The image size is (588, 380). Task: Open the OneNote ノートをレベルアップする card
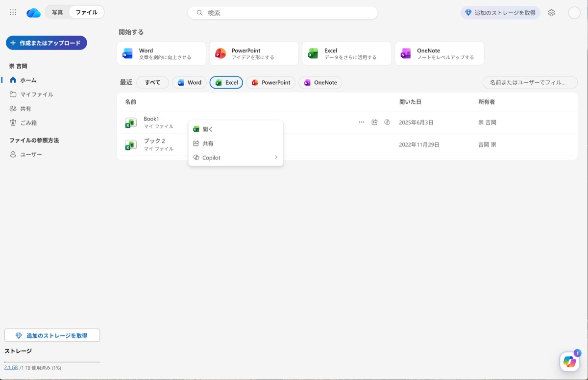tap(440, 53)
